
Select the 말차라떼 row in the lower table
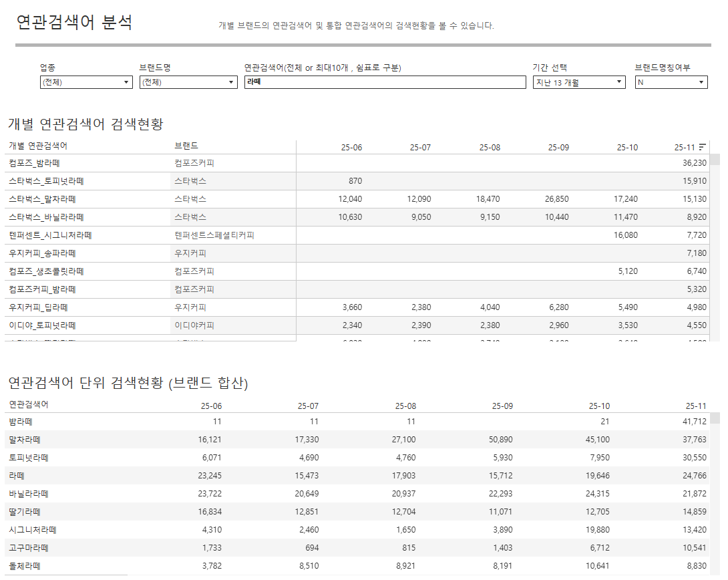(25, 440)
